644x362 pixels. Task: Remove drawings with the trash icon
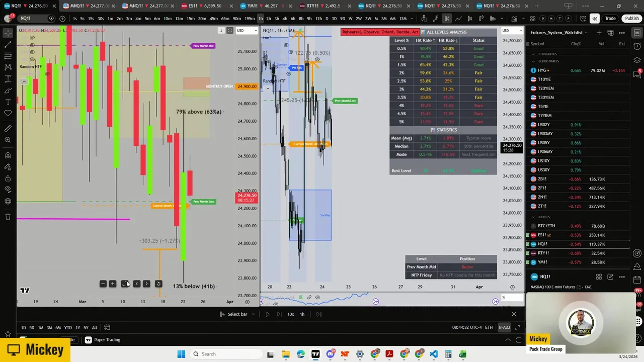(x=8, y=217)
